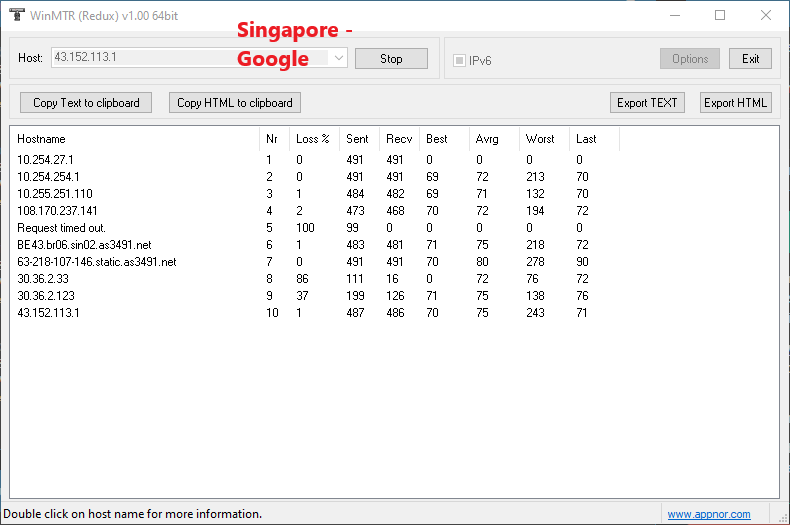Click the Avrg column header

(494, 139)
